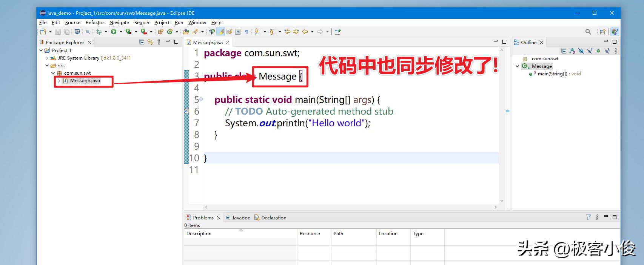
Task: Open the Back history dropdown arrow
Action: [x=312, y=32]
